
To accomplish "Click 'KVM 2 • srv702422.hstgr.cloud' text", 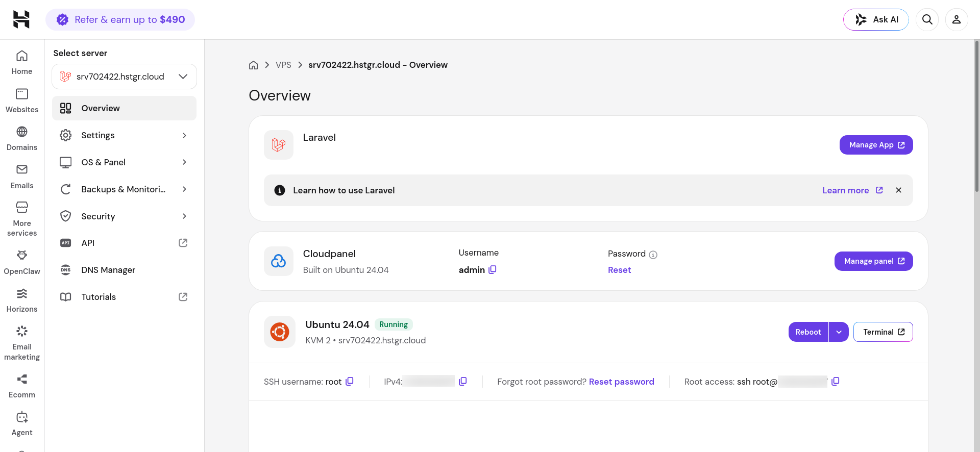I will (x=365, y=340).
